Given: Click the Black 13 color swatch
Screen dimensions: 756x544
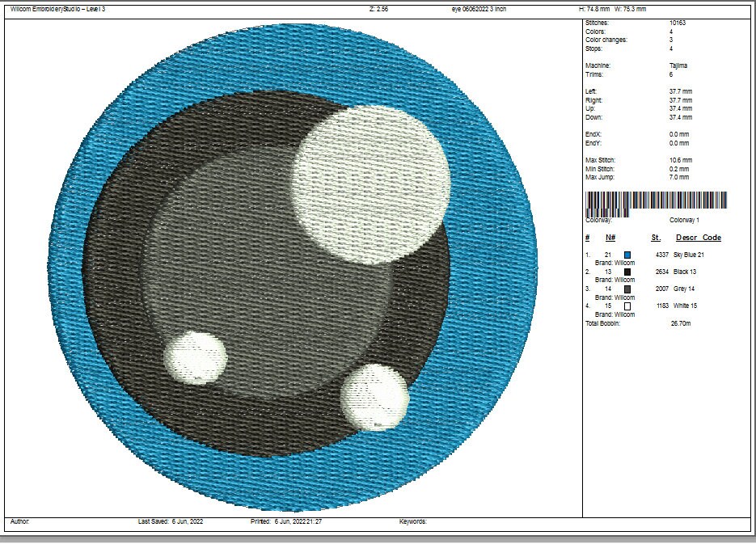Looking at the screenshot, I should click(x=627, y=272).
